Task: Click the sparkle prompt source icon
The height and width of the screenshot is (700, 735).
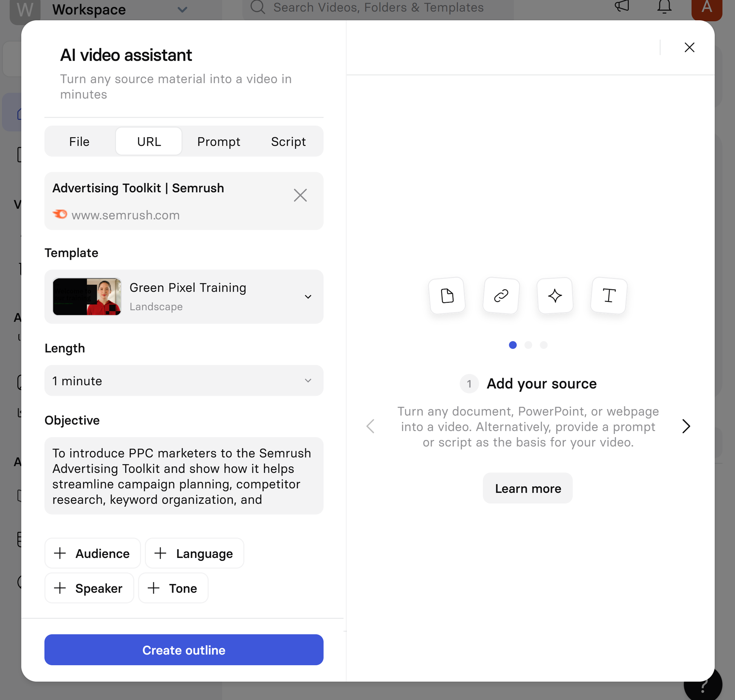Action: pyautogui.click(x=555, y=296)
